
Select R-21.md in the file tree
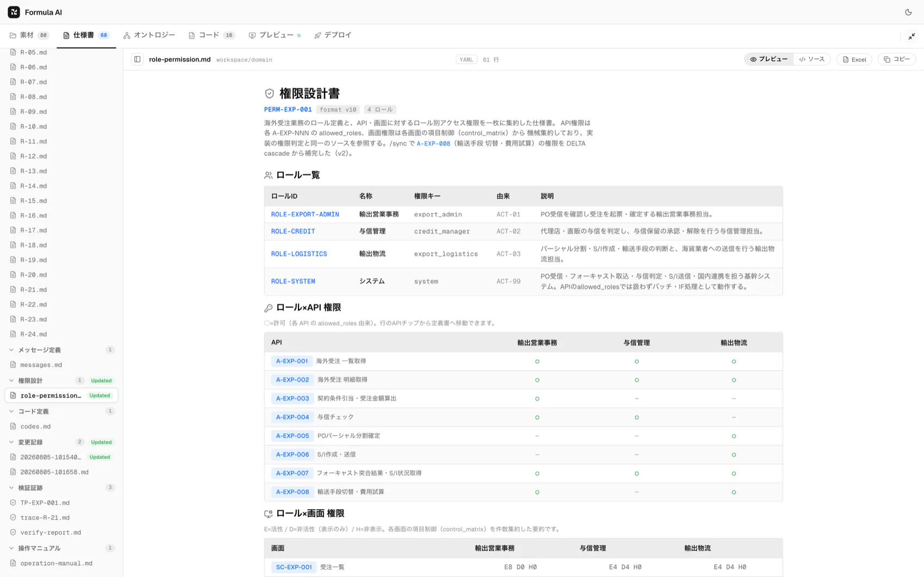[x=61, y=290]
